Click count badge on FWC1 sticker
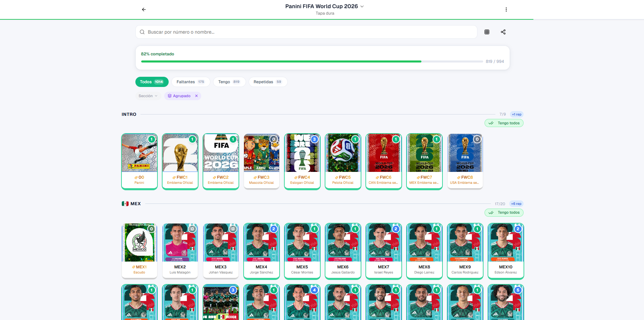 point(192,139)
